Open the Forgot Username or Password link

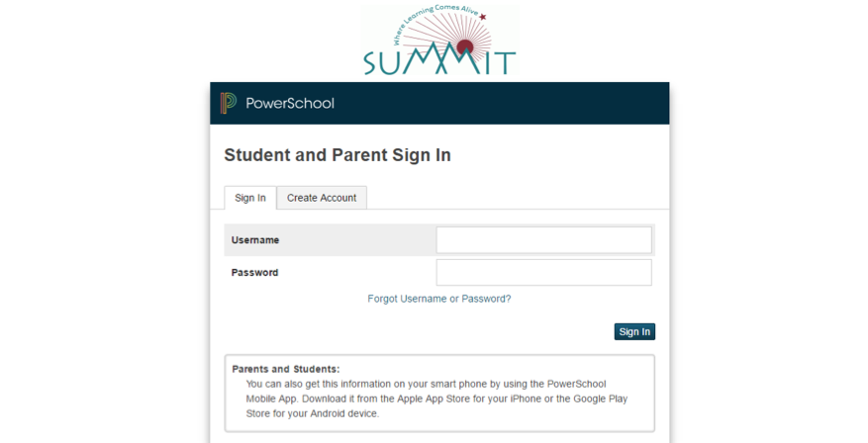[439, 299]
